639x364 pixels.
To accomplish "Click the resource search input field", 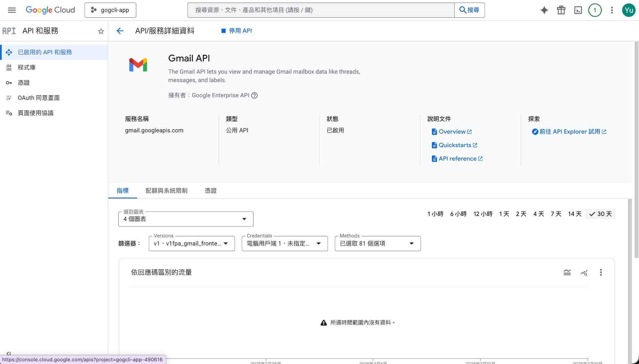I will (321, 10).
